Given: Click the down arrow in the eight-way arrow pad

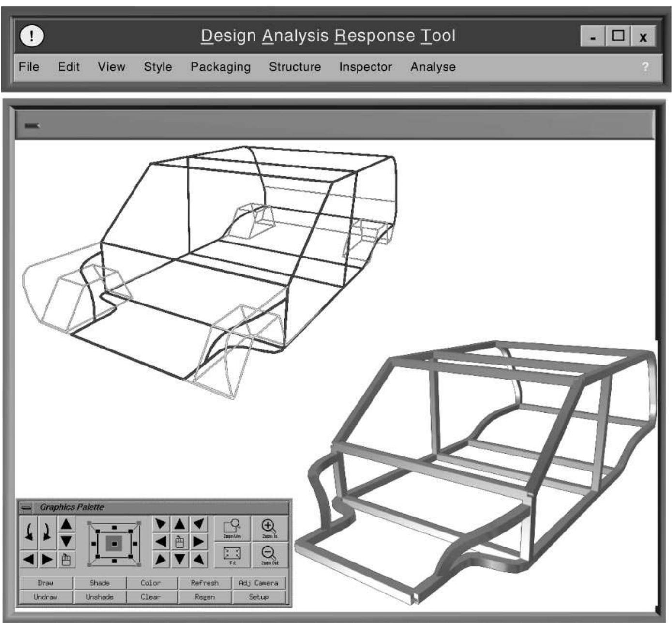Looking at the screenshot, I should (179, 560).
